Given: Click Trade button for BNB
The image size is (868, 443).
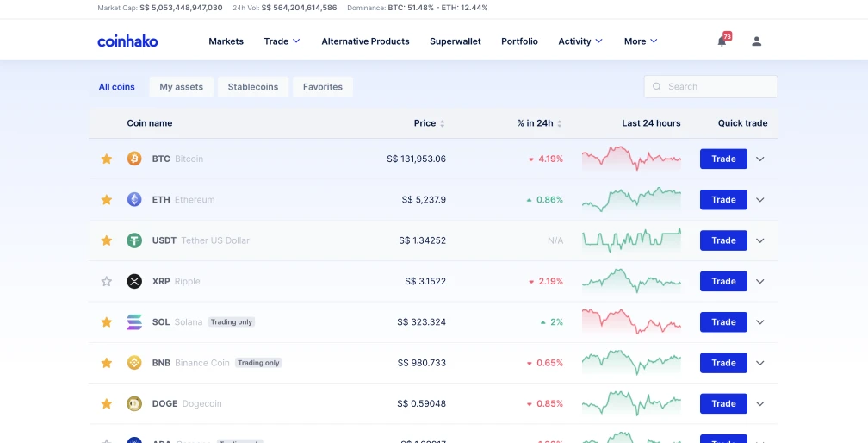Looking at the screenshot, I should pos(723,363).
